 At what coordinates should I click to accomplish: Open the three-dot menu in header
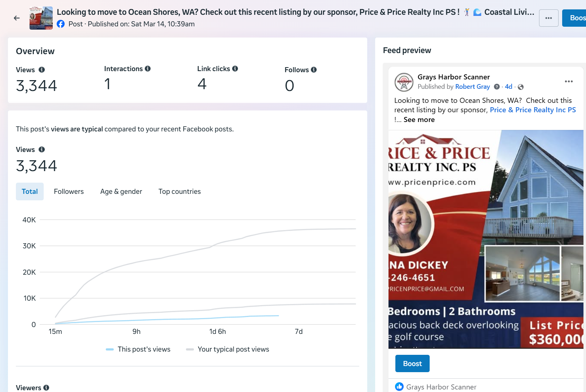(548, 18)
